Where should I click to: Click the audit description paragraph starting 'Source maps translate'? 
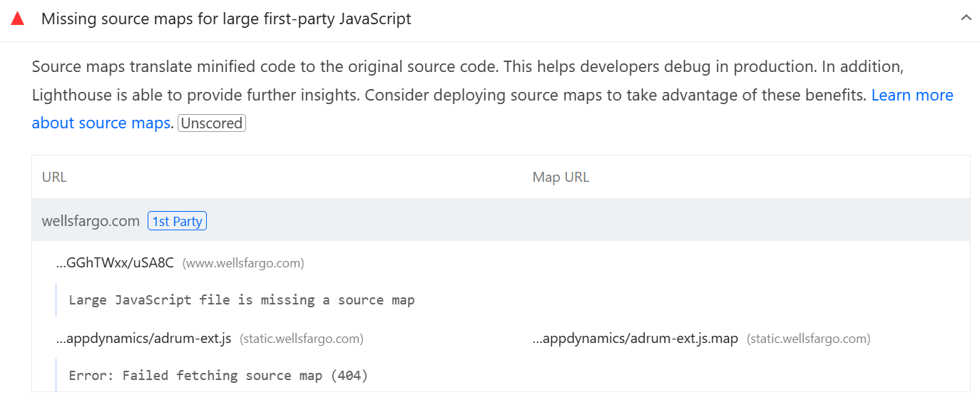click(492, 95)
